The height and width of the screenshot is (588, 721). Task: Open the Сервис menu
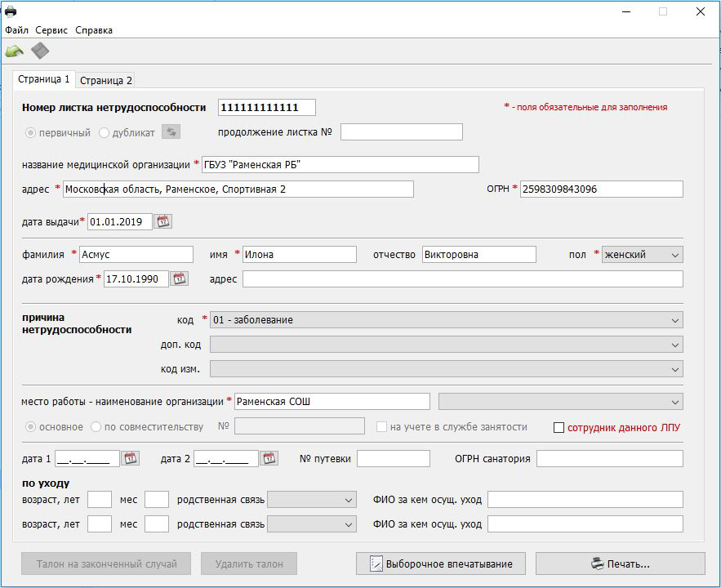(51, 30)
